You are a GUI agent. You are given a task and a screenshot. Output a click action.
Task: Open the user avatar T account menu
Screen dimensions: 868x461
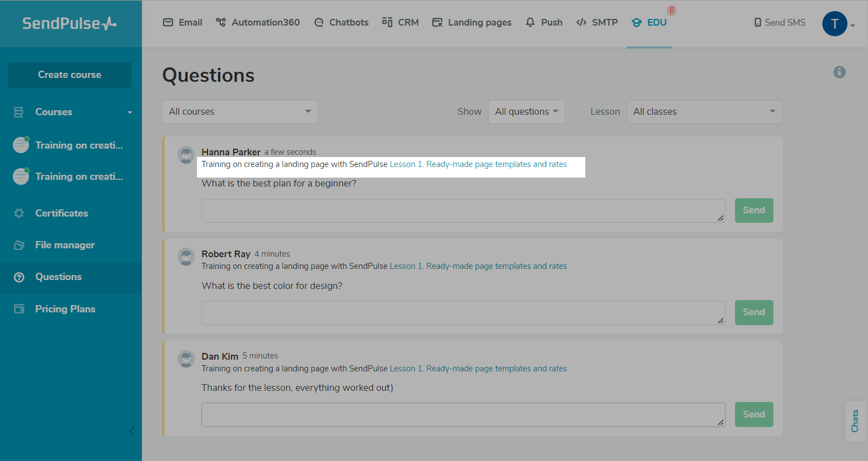(x=835, y=23)
